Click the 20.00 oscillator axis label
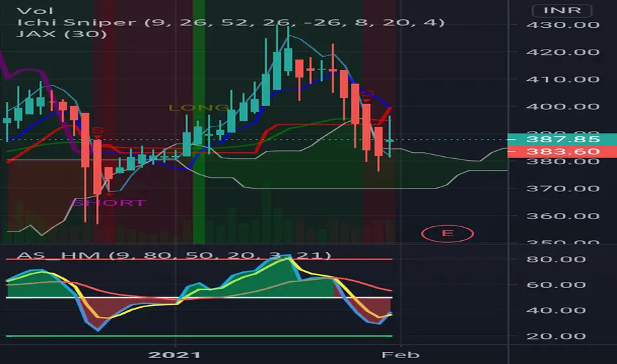The width and height of the screenshot is (617, 364). click(x=556, y=336)
